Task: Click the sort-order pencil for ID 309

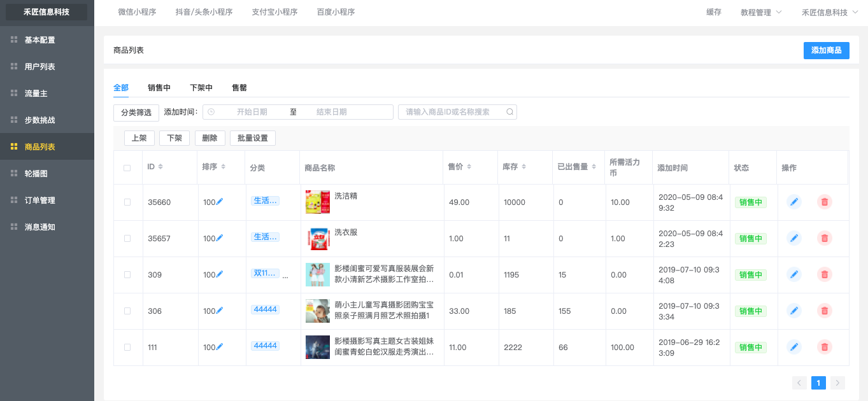Action: click(x=220, y=274)
